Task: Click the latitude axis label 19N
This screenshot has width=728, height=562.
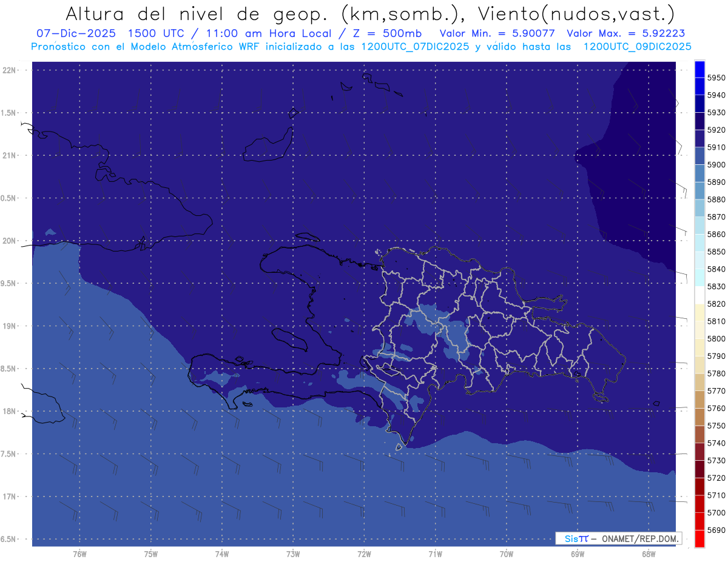Action: click(x=10, y=326)
